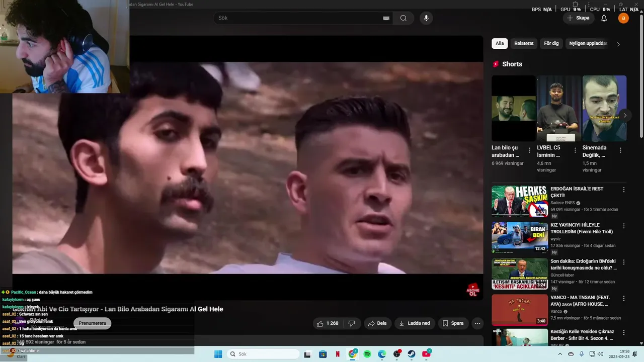Image resolution: width=644 pixels, height=362 pixels.
Task: Open options for 'ERDOĞAN İSRAİL'E REST ÇEKTİ' video
Action: (x=624, y=190)
